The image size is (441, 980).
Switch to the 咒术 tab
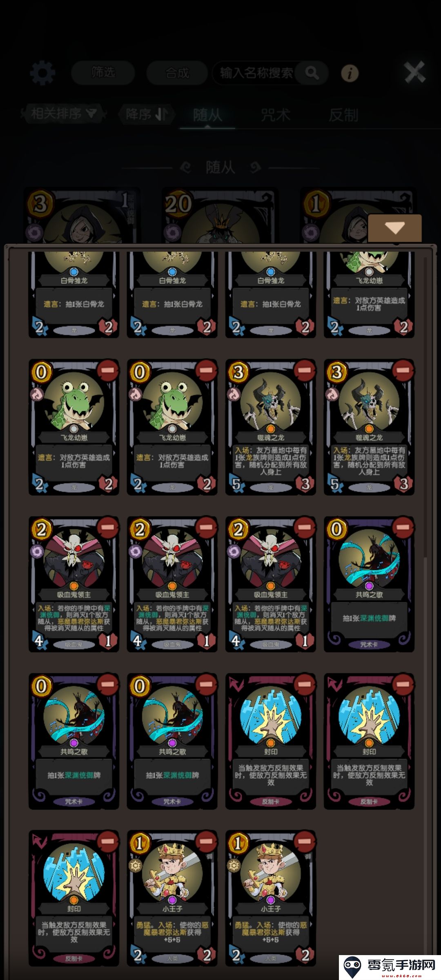point(276,115)
